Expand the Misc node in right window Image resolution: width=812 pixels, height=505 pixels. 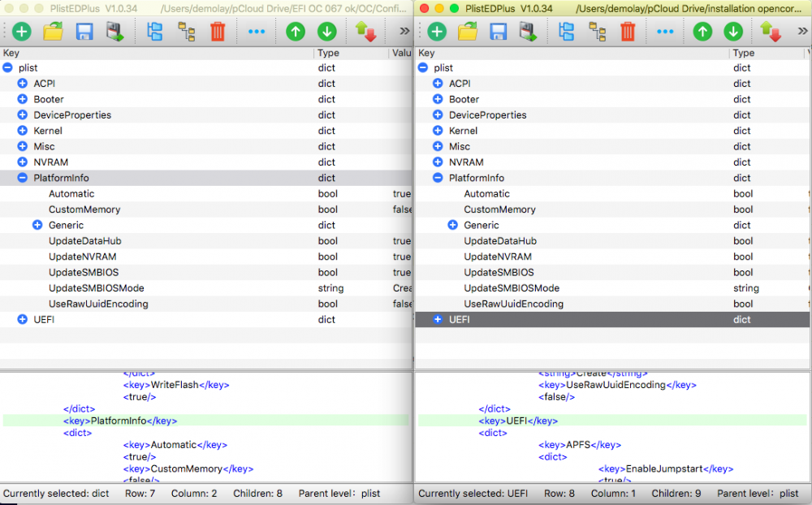coord(438,147)
